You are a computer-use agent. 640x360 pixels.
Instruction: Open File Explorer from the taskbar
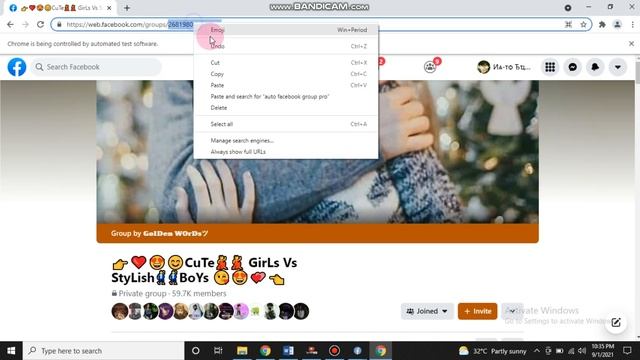pyautogui.click(x=242, y=351)
